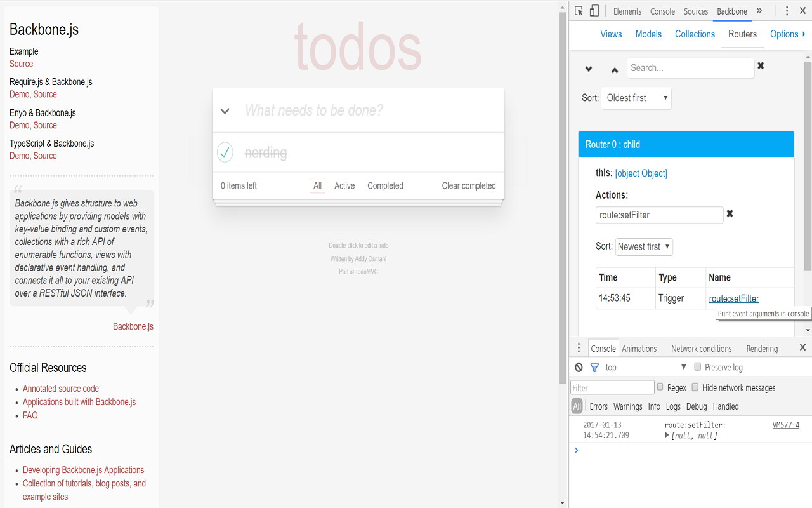Show Active todos filter
This screenshot has height=508, width=812.
click(344, 186)
